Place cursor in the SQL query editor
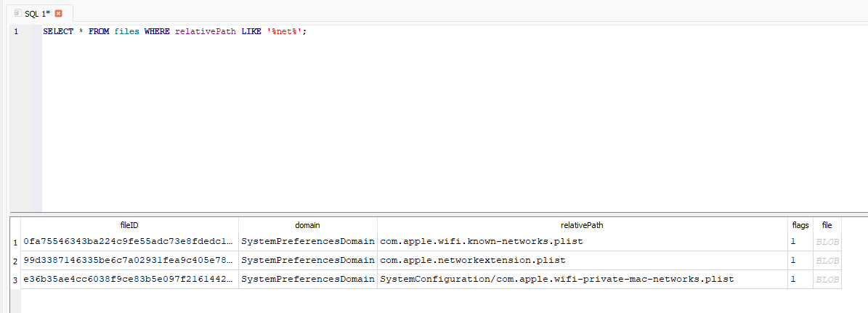 pos(436,116)
